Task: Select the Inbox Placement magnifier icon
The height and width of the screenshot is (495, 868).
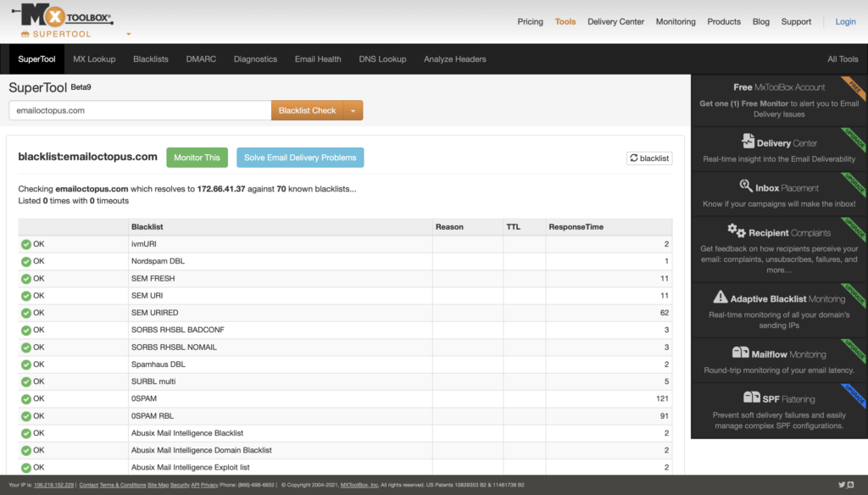Action: click(x=743, y=184)
